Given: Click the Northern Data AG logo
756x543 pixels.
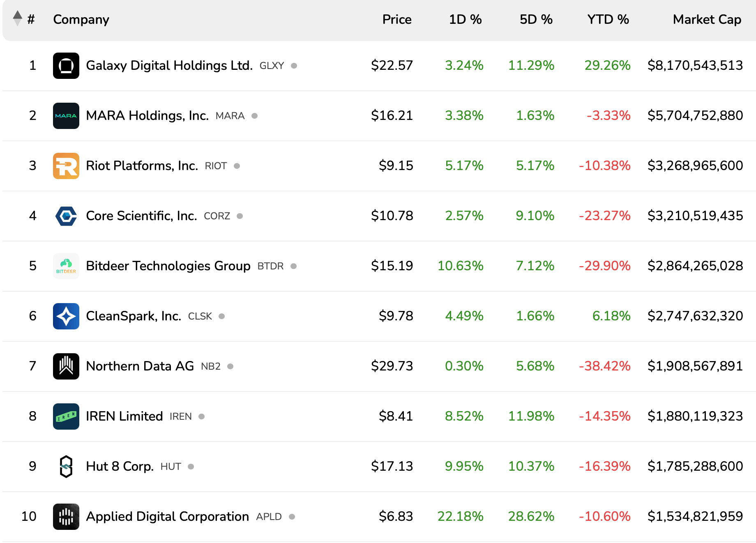Looking at the screenshot, I should (66, 366).
